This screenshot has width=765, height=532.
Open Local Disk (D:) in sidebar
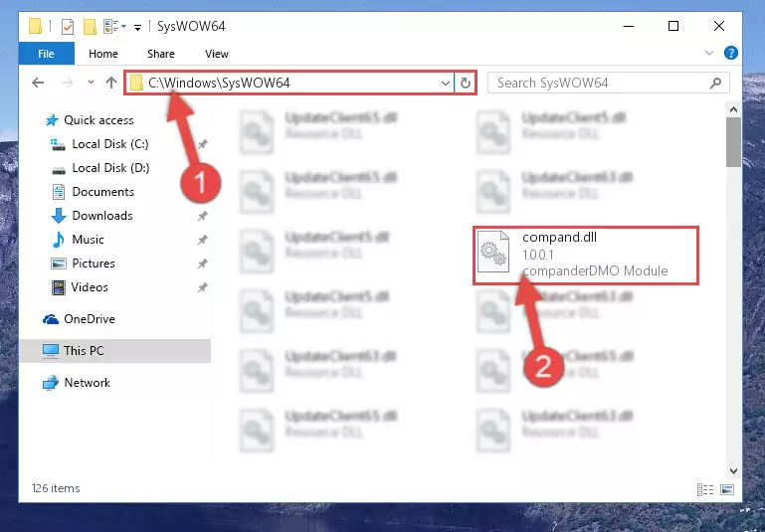(110, 168)
